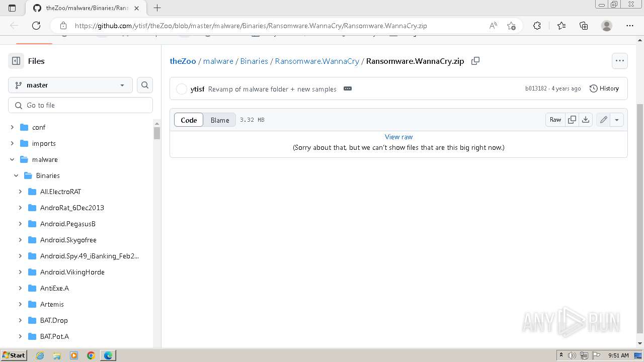Refresh the browser page
The image size is (644, 362).
point(36,26)
